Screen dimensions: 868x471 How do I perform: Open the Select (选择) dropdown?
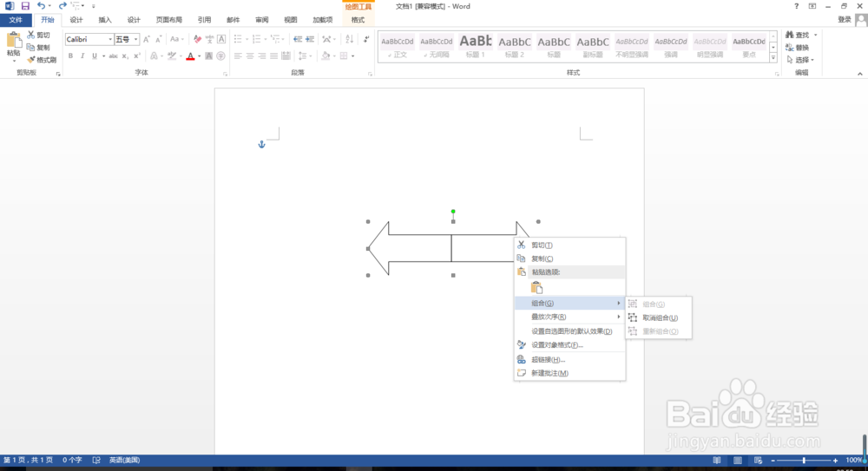pyautogui.click(x=800, y=60)
